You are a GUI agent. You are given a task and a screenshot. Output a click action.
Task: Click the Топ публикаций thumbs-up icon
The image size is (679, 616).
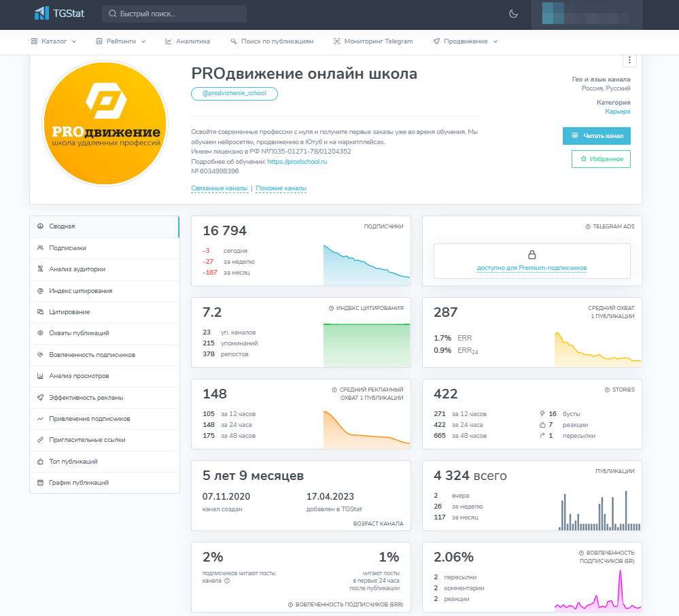[x=40, y=462]
